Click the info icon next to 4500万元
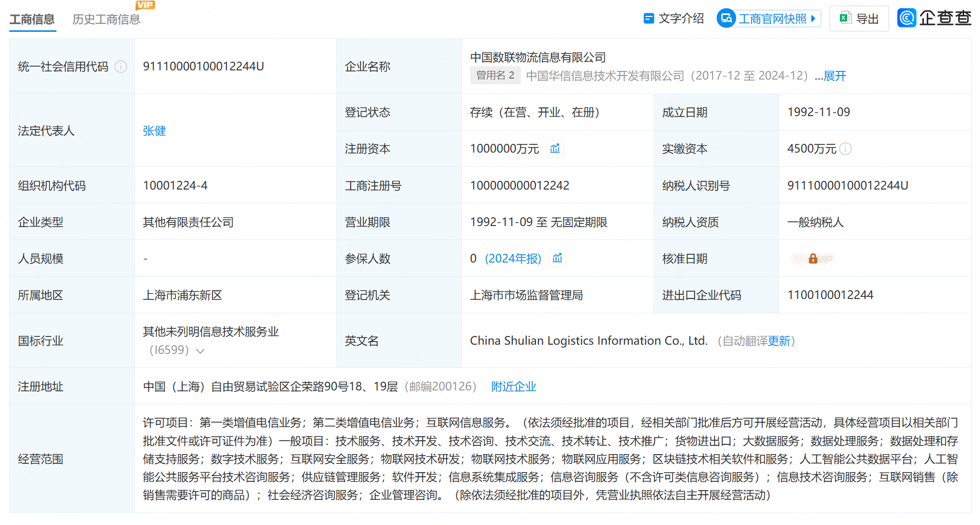Image resolution: width=980 pixels, height=525 pixels. (x=846, y=149)
